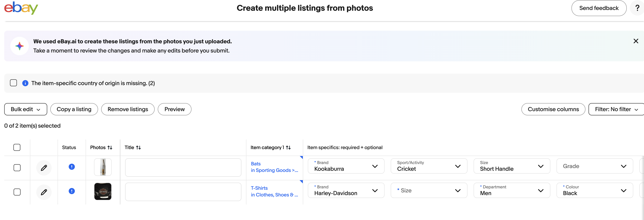Click the title field for the T-shirt listing
Screen dimensions: 644x220
183,192
